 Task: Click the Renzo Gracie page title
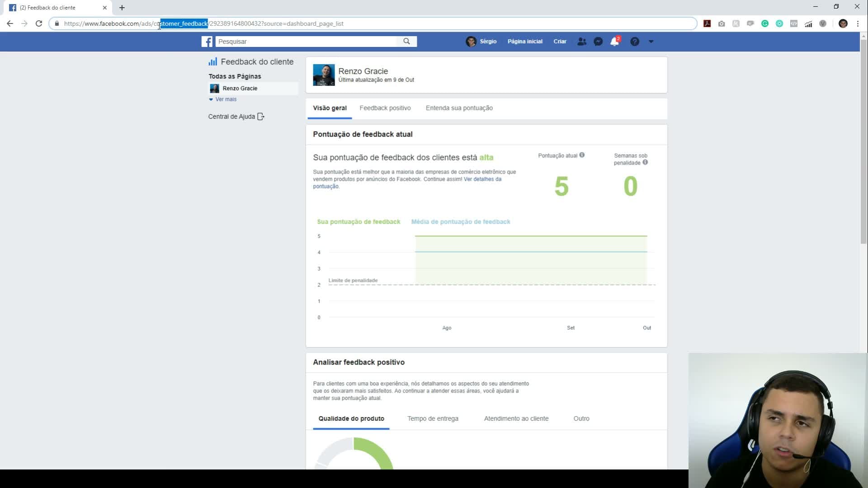pyautogui.click(x=363, y=71)
